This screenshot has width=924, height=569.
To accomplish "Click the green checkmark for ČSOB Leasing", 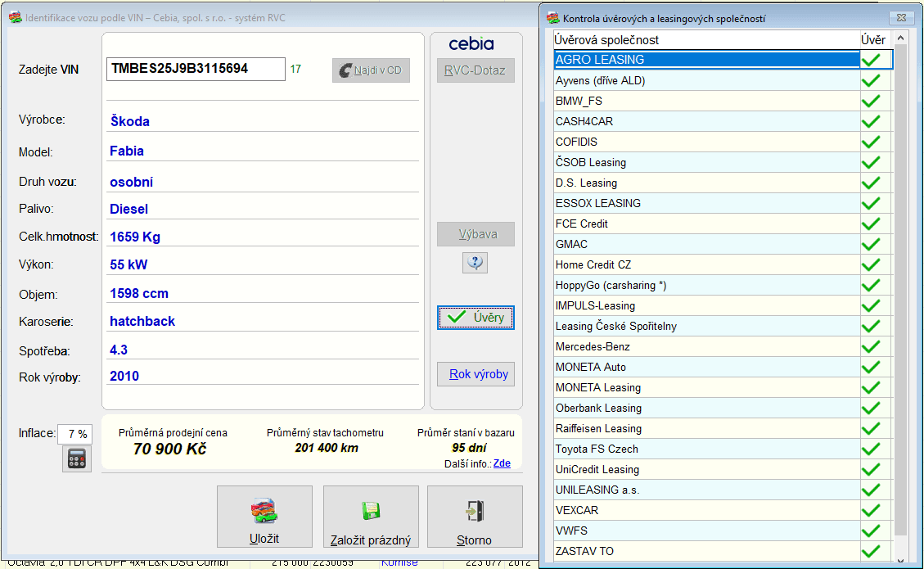I will point(871,162).
